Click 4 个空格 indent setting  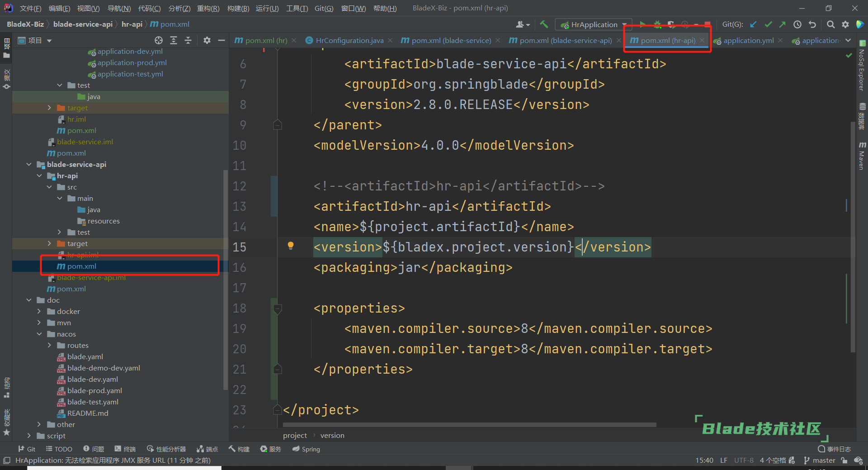pyautogui.click(x=773, y=461)
